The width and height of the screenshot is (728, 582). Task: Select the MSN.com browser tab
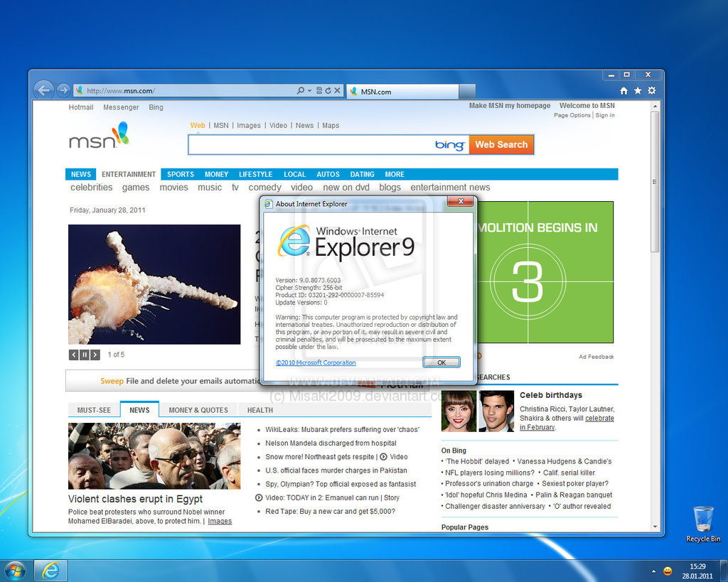[403, 92]
